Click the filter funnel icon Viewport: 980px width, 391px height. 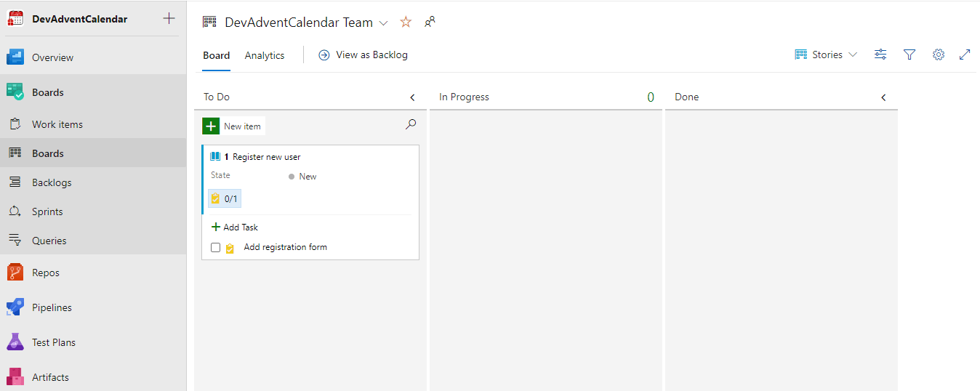909,55
